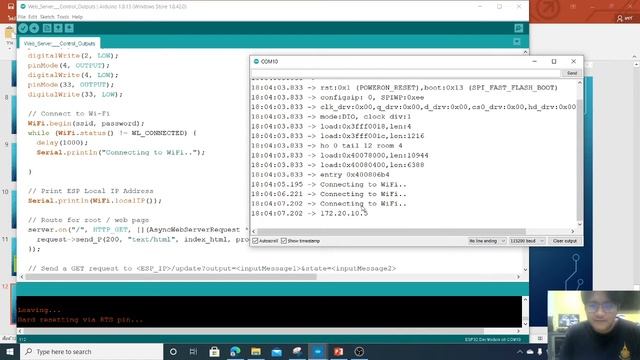640x360 pixels.
Task: Click the PowerPoint taskbar icon
Action: [338, 351]
